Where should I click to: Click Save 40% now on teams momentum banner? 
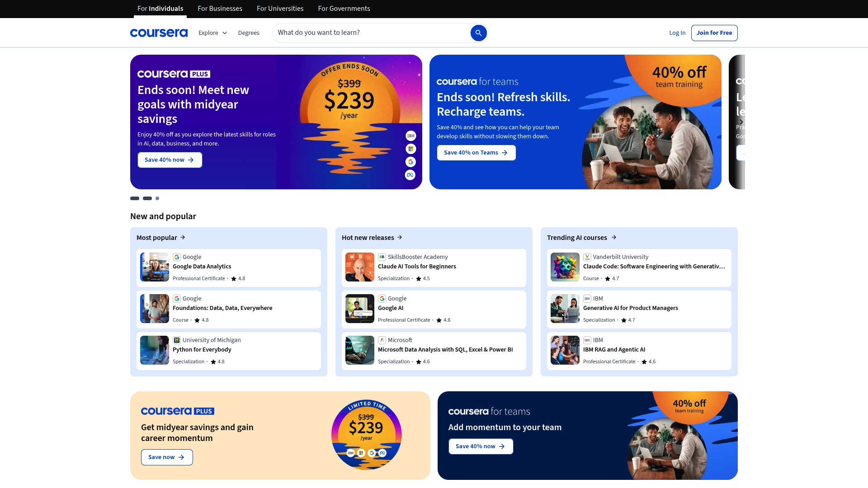coord(481,446)
